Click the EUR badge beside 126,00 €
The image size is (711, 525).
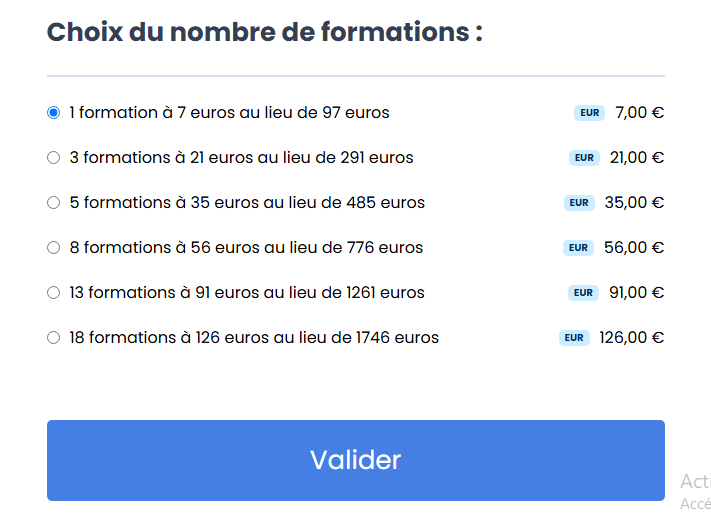[574, 338]
